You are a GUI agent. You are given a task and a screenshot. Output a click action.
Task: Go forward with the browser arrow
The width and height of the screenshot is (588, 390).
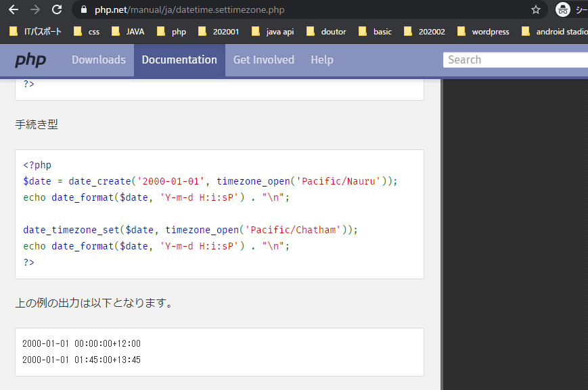[x=35, y=9]
